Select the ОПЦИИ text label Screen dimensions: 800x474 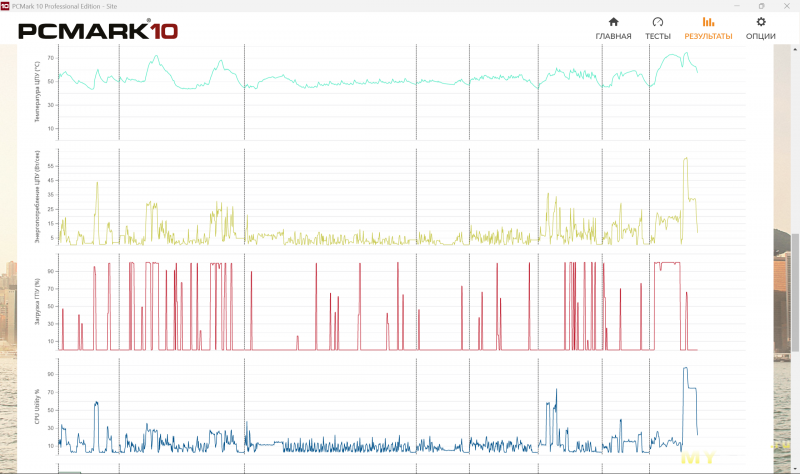coord(761,36)
